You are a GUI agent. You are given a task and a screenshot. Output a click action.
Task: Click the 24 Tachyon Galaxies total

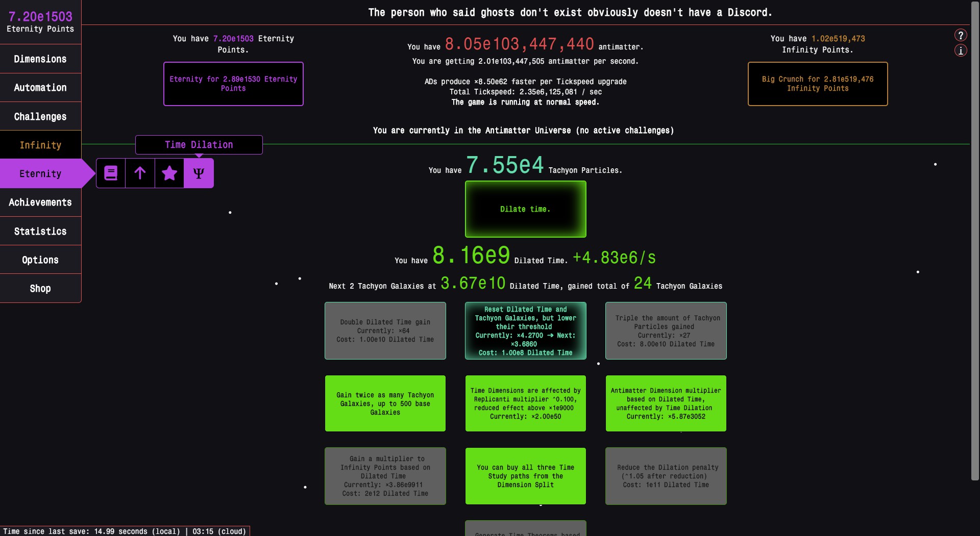pyautogui.click(x=643, y=283)
